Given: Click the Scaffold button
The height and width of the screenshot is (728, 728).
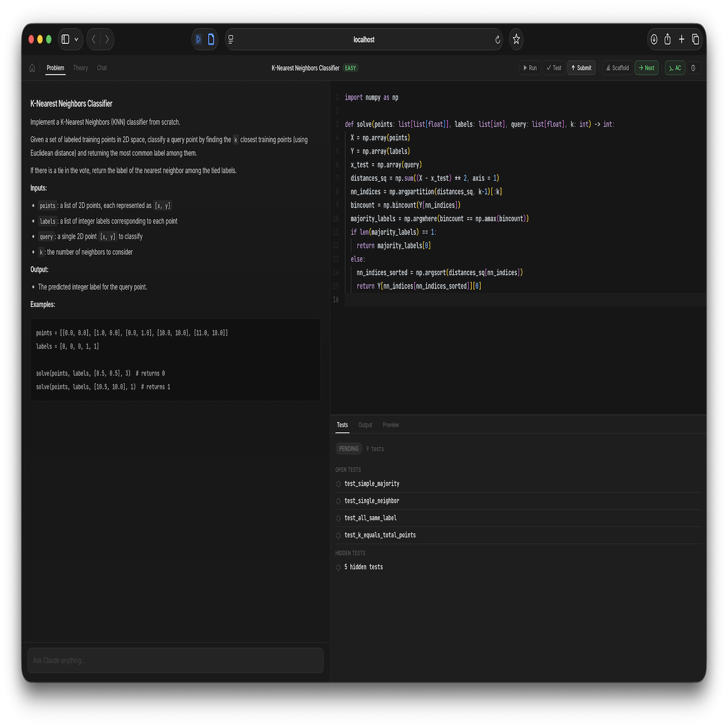Looking at the screenshot, I should (x=618, y=68).
